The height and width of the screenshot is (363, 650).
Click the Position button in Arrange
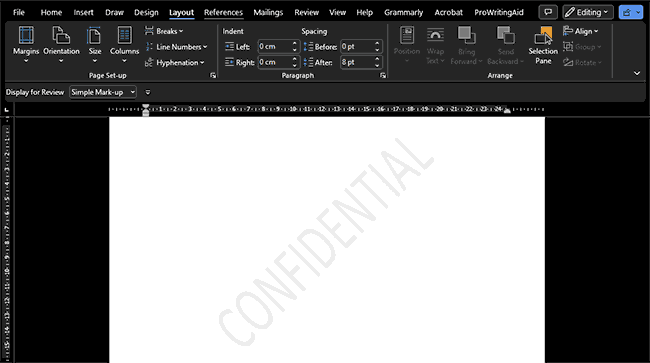pos(407,45)
